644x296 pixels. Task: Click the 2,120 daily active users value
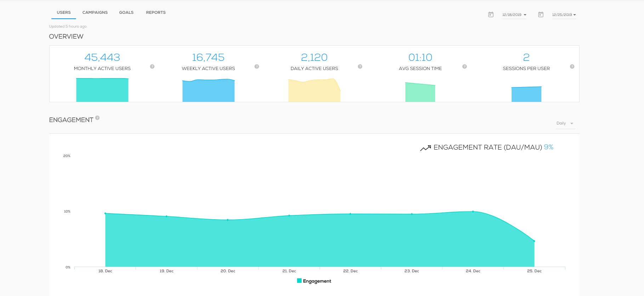coord(314,57)
